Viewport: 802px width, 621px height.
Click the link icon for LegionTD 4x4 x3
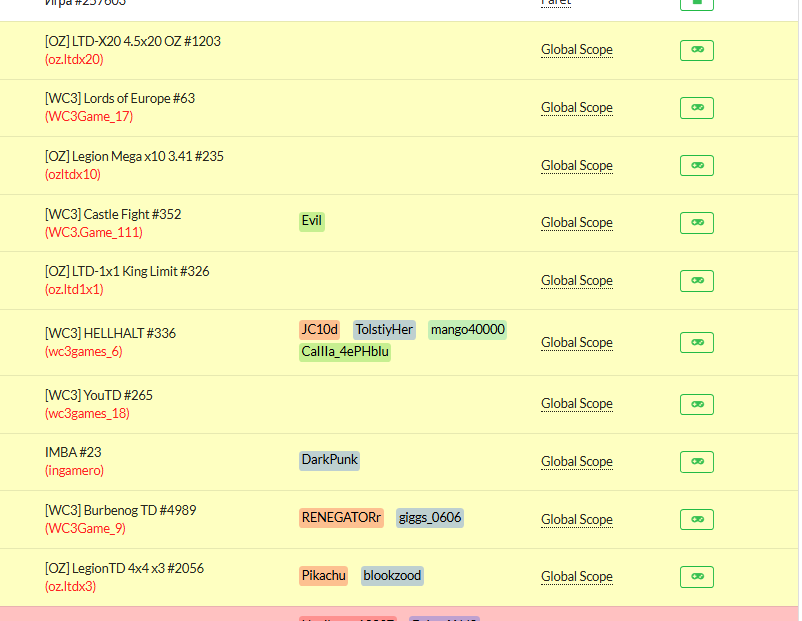coord(697,577)
